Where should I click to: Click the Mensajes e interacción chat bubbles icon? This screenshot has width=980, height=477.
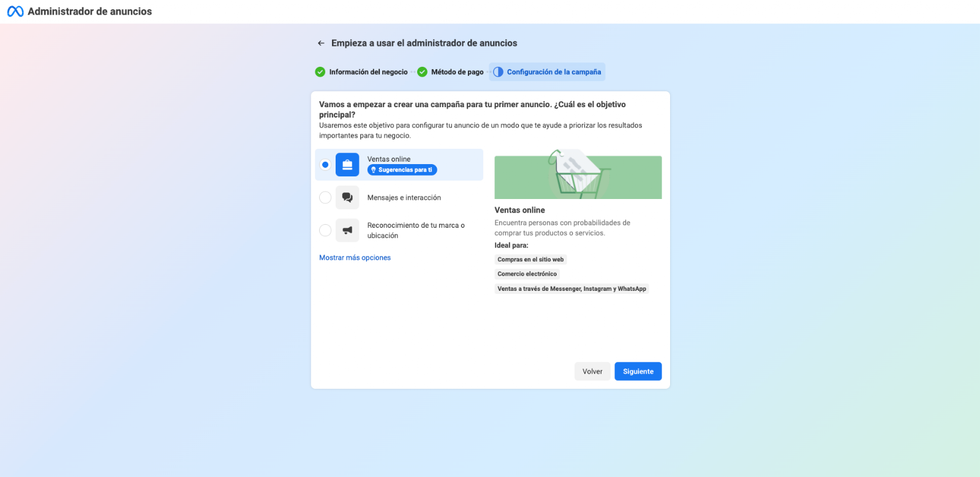click(x=347, y=198)
